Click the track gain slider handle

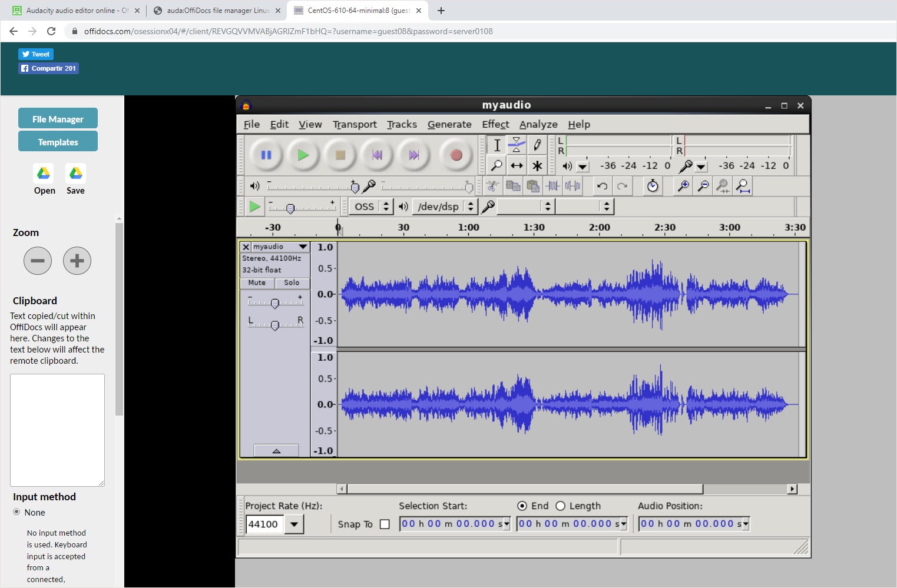274,304
